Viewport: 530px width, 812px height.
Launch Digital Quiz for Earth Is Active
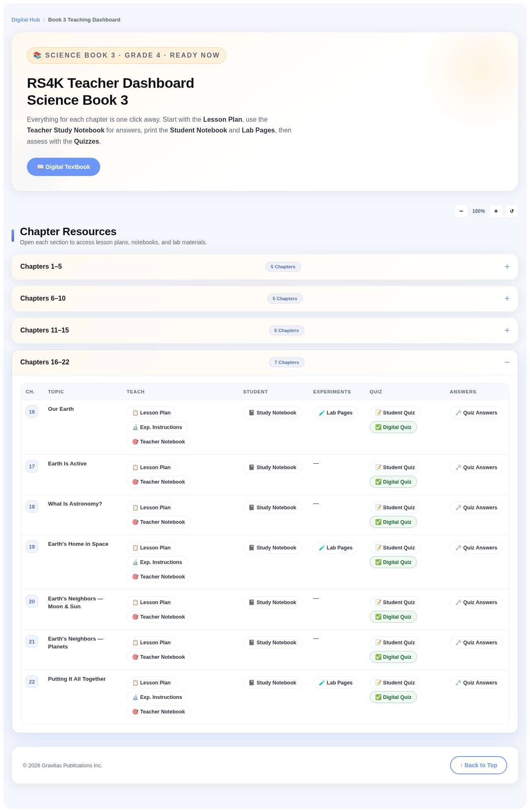coord(393,482)
